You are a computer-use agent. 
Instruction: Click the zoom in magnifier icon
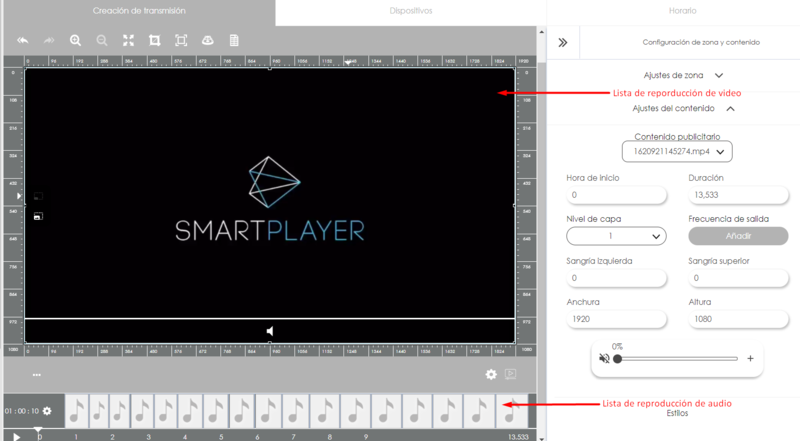(x=75, y=41)
